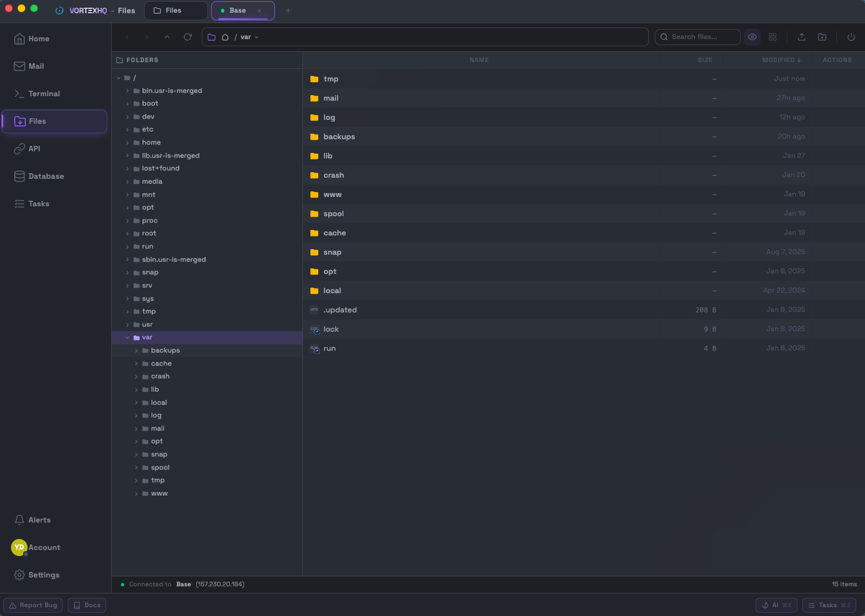Open the Docs button
The image size is (865, 616).
(87, 605)
